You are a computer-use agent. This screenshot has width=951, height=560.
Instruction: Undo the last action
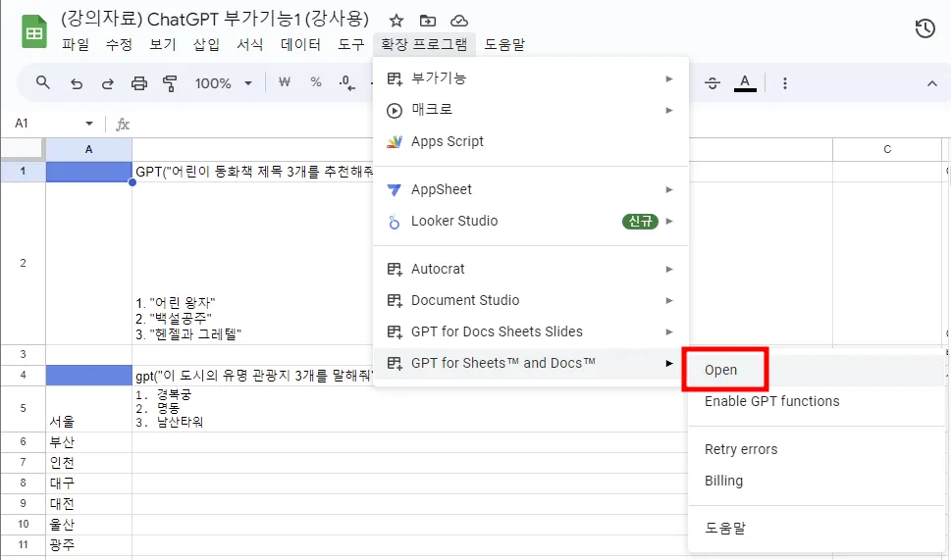point(76,83)
